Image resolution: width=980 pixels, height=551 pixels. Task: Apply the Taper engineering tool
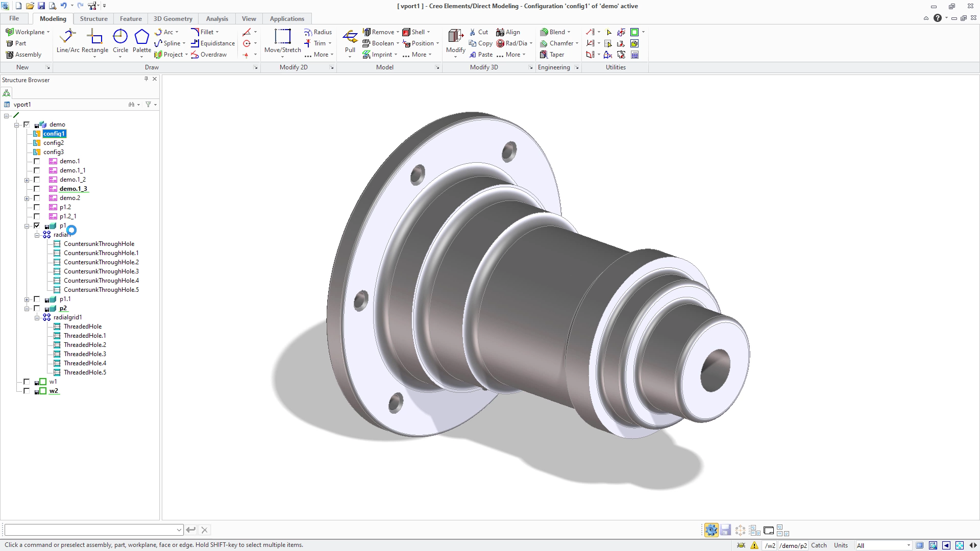click(x=552, y=55)
